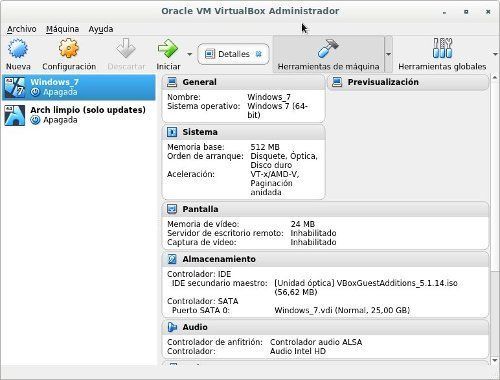This screenshot has width=500, height=380.
Task: Open Configuración gear icon
Action: (x=69, y=48)
